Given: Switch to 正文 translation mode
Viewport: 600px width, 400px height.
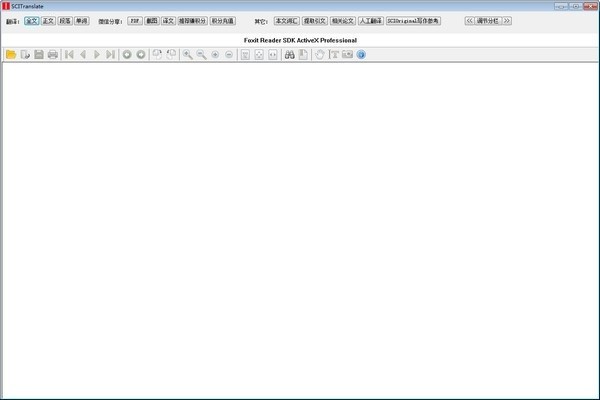Looking at the screenshot, I should (48, 20).
